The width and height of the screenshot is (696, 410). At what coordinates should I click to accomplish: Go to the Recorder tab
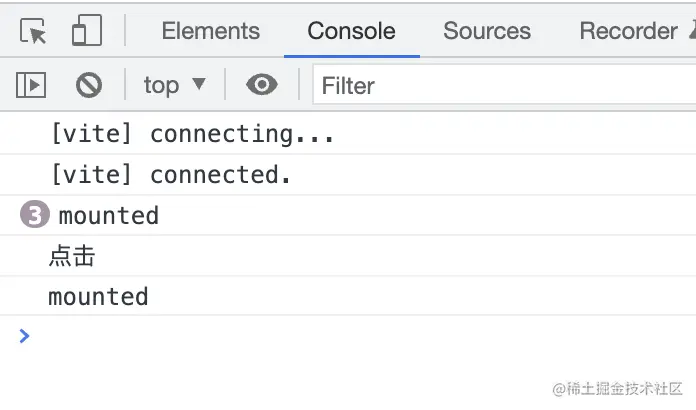629,31
